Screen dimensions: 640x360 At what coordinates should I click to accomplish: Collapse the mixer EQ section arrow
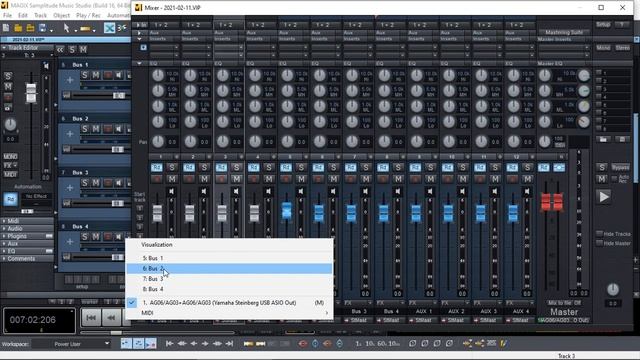tap(140, 64)
